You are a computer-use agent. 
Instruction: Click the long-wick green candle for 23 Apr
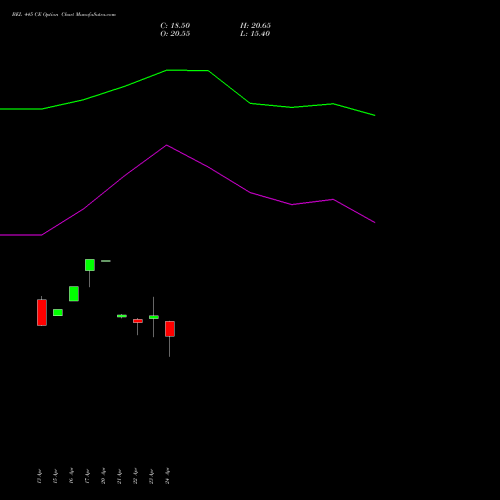tap(154, 317)
